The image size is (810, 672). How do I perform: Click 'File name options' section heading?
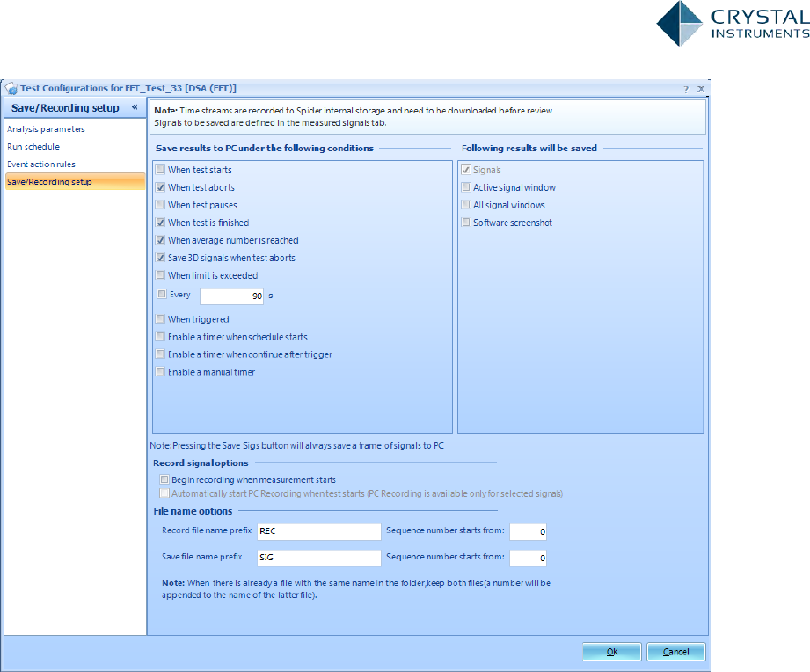(x=193, y=511)
